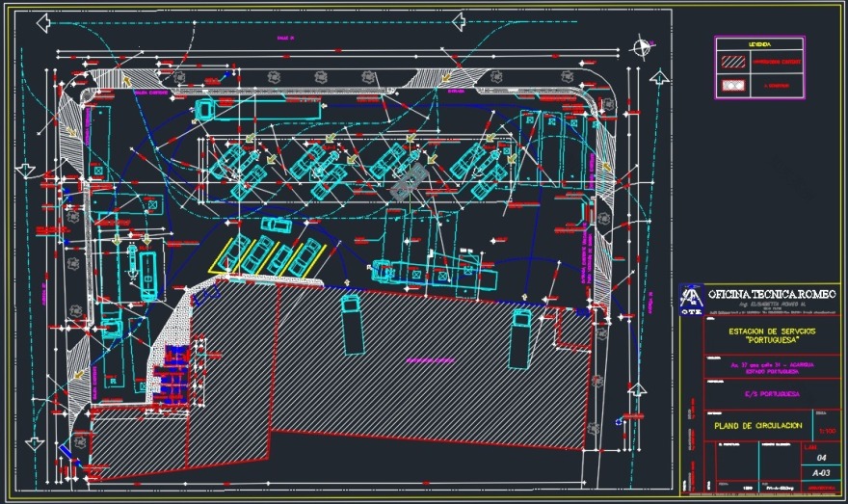
Task: Click the sheet number 04 field
Action: (x=821, y=458)
